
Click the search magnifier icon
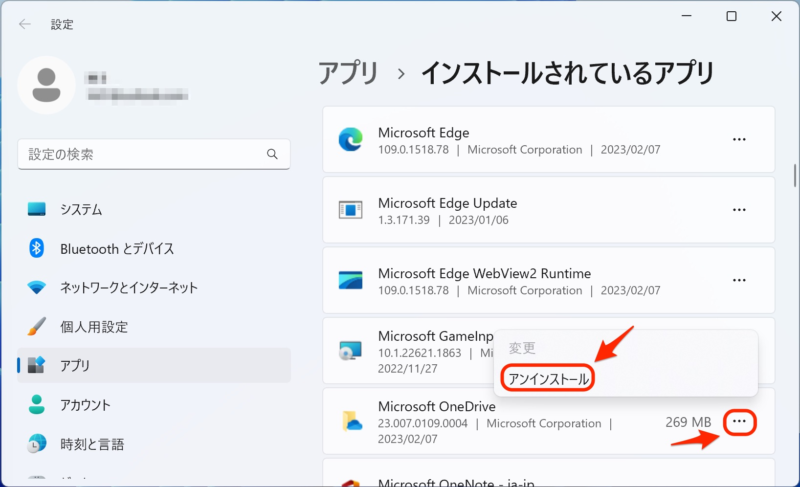pyautogui.click(x=272, y=154)
